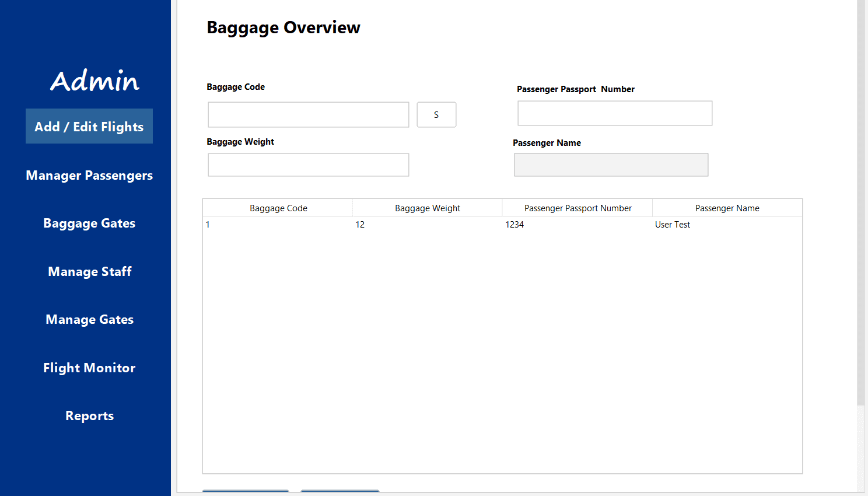
Task: Open the Reports section
Action: coord(89,415)
